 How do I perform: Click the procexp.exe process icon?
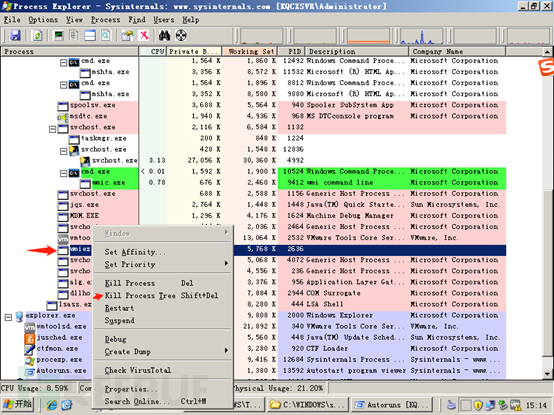30,361
